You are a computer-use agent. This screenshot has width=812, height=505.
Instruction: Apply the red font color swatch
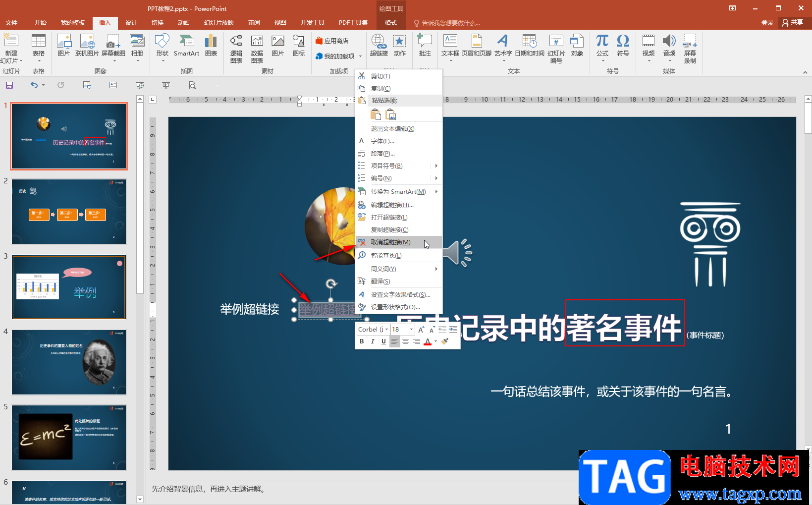coord(428,341)
